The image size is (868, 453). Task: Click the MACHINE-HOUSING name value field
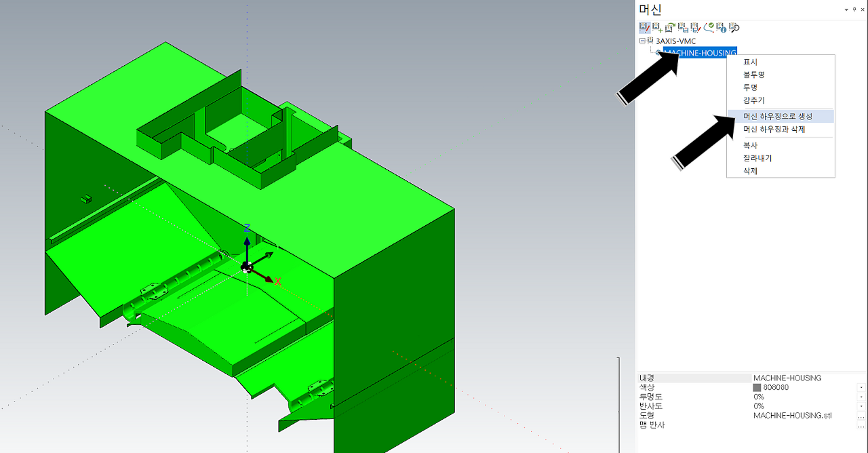787,378
